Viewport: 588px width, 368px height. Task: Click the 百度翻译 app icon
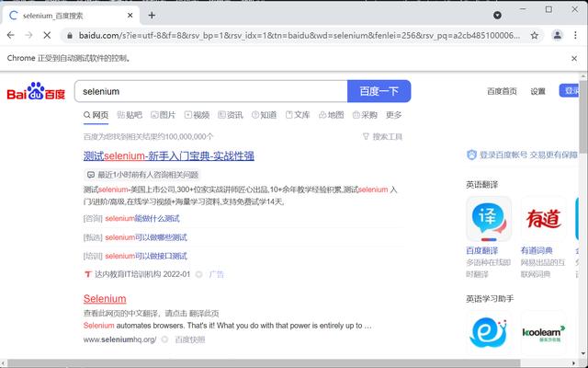[489, 219]
